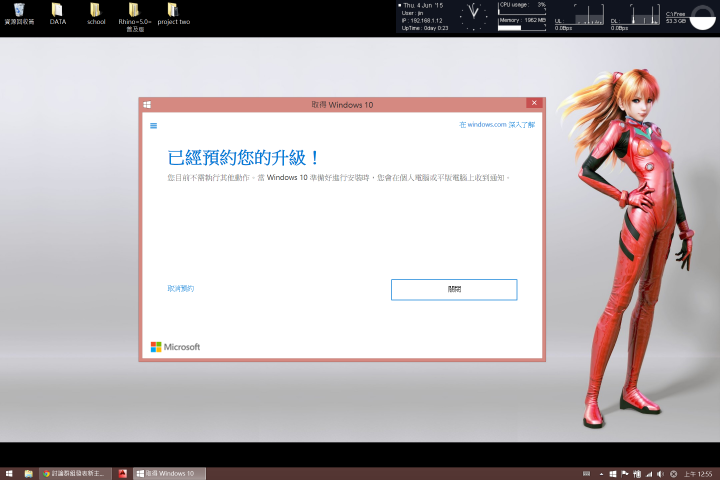Image resolution: width=720 pixels, height=480 pixels.
Task: Open File Explorer from the taskbar
Action: pyautogui.click(x=28, y=474)
